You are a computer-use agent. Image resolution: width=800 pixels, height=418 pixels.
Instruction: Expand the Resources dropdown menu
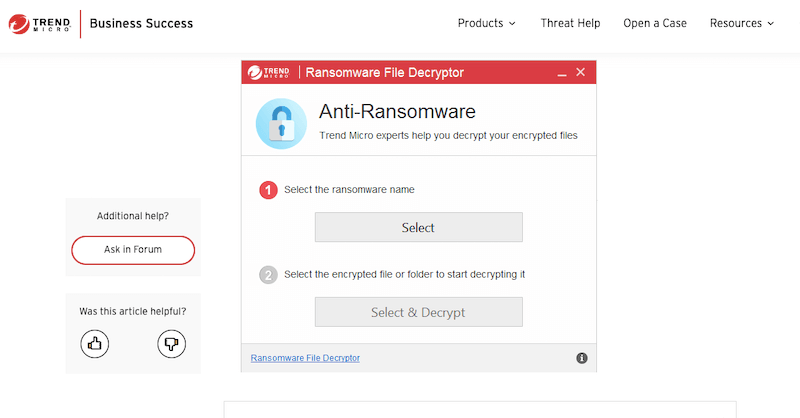point(742,23)
